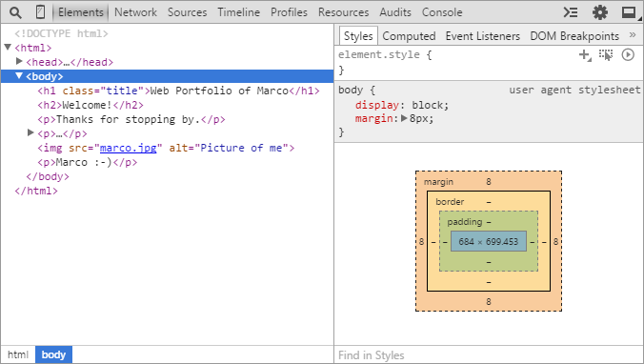Click the bottom margin value 8
The width and height of the screenshot is (644, 364).
[x=489, y=301]
